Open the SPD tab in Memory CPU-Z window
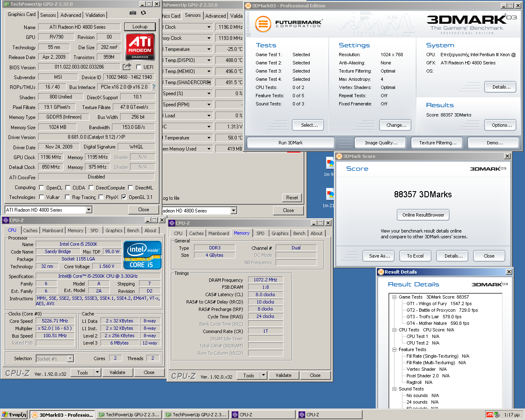 tap(260, 233)
